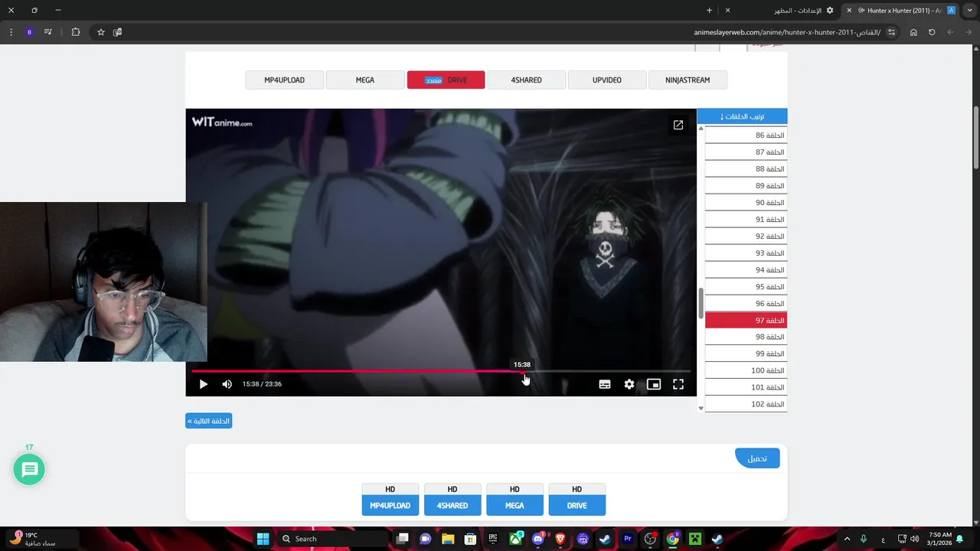Open episode 100 in the list
The width and height of the screenshot is (980, 551).
coord(746,370)
